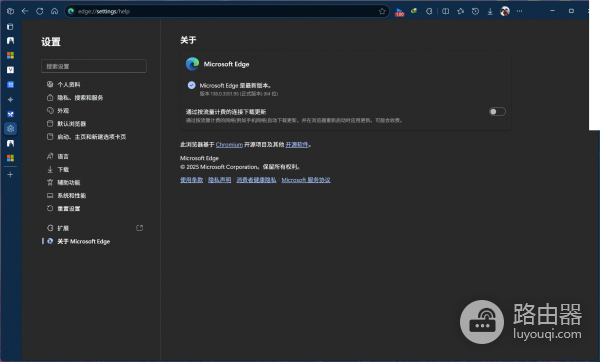
Task: Click the 关于 page heading
Action: coord(188,40)
